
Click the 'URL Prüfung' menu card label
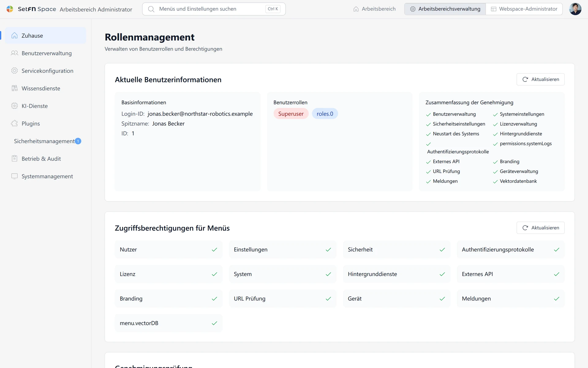(250, 299)
